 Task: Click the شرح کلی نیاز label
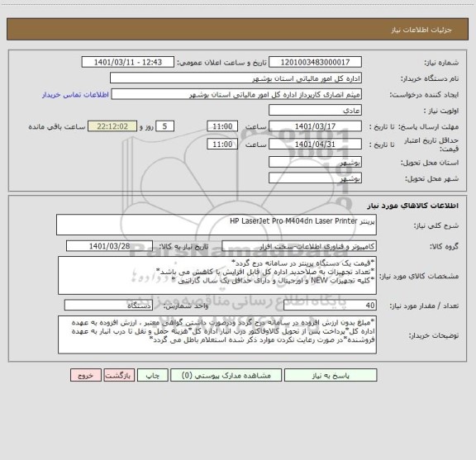(x=436, y=225)
